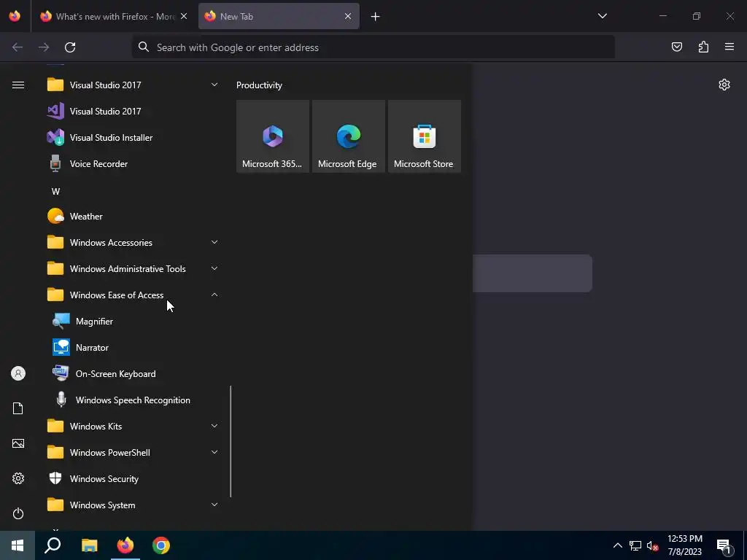This screenshot has width=747, height=560.
Task: Open notification center on taskbar
Action: (x=724, y=546)
